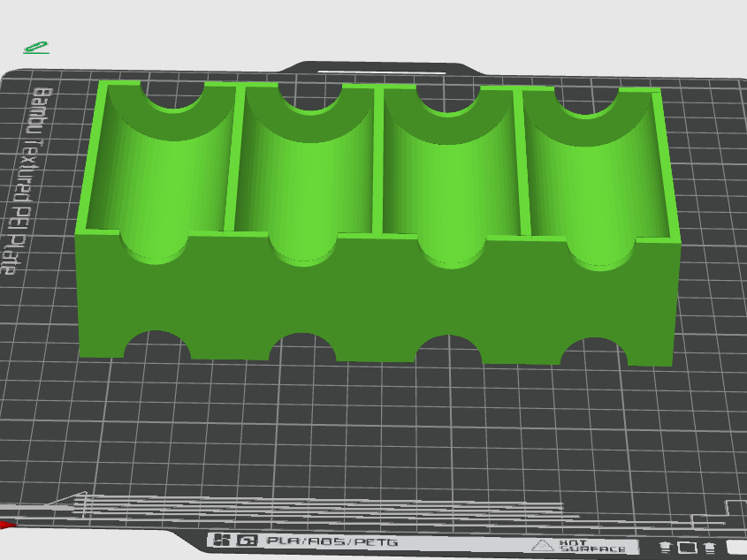Screen dimensions: 747x560
Task: Click the HOT SURFACE label text
Action: (591, 546)
